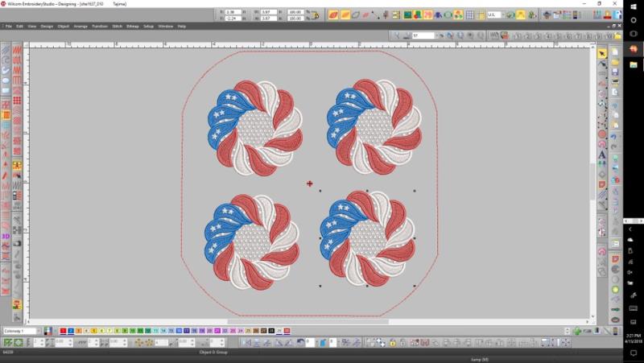Viewport: 644px width, 363px height.
Task: Click zoom to fit icon
Action: click(x=450, y=36)
